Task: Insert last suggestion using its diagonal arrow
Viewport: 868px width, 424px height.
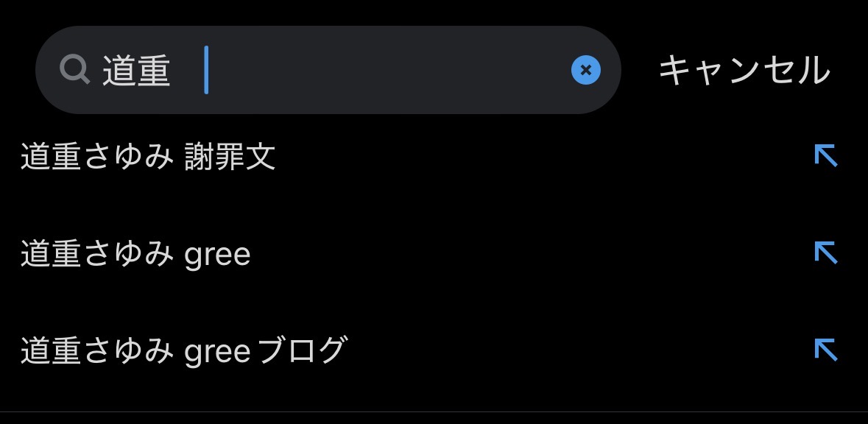Action: tap(826, 350)
